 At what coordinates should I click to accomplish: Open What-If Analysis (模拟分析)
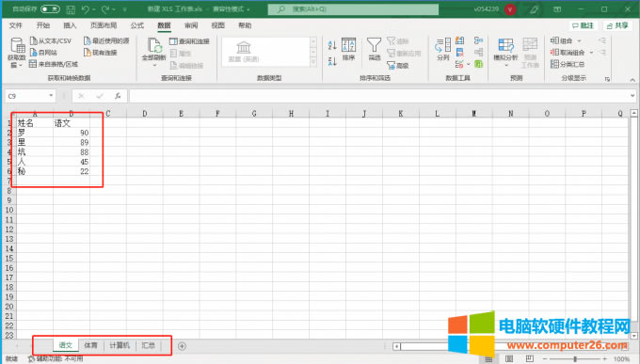(x=505, y=53)
